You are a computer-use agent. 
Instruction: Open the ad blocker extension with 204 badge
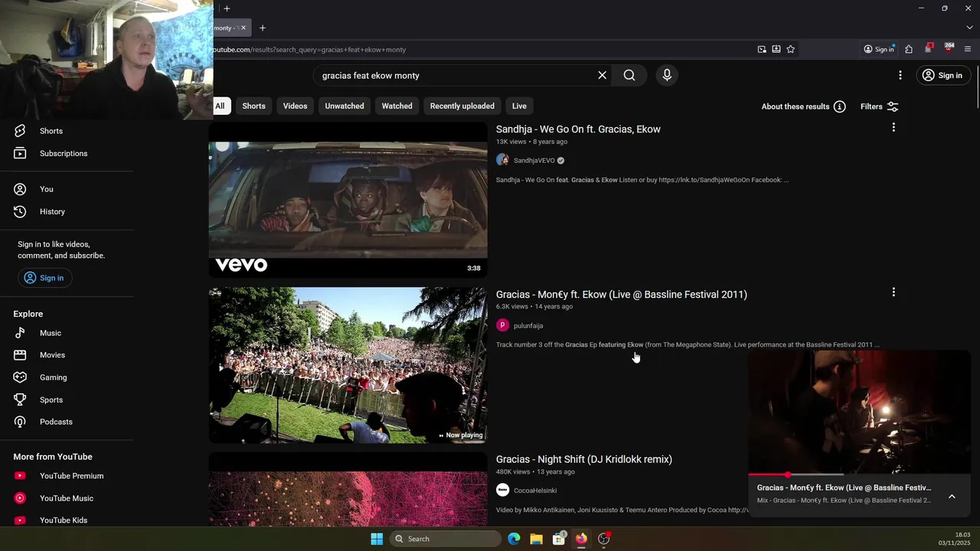click(949, 48)
